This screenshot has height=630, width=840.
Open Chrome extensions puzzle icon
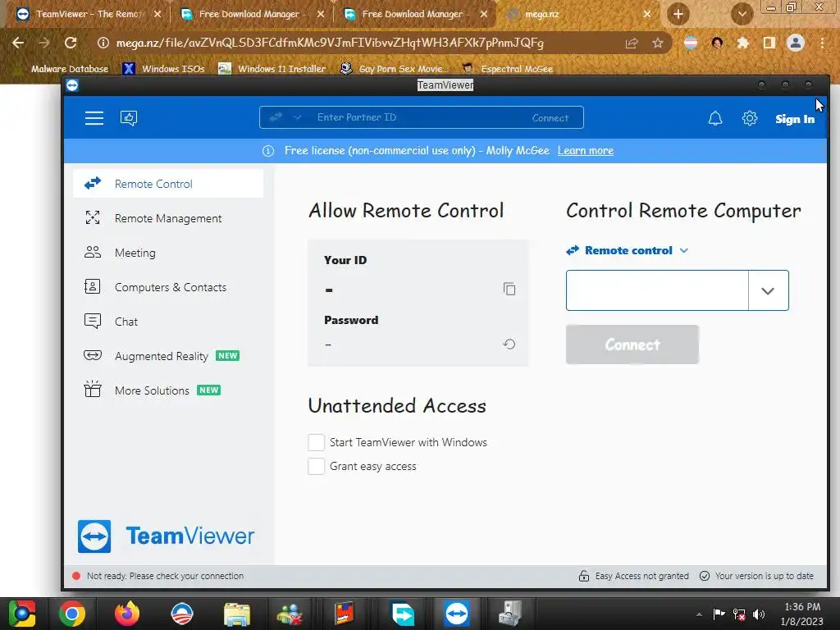click(x=742, y=43)
